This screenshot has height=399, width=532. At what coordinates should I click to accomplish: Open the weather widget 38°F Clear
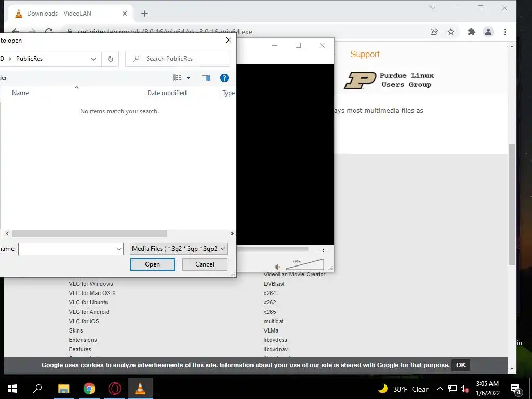[x=403, y=389]
